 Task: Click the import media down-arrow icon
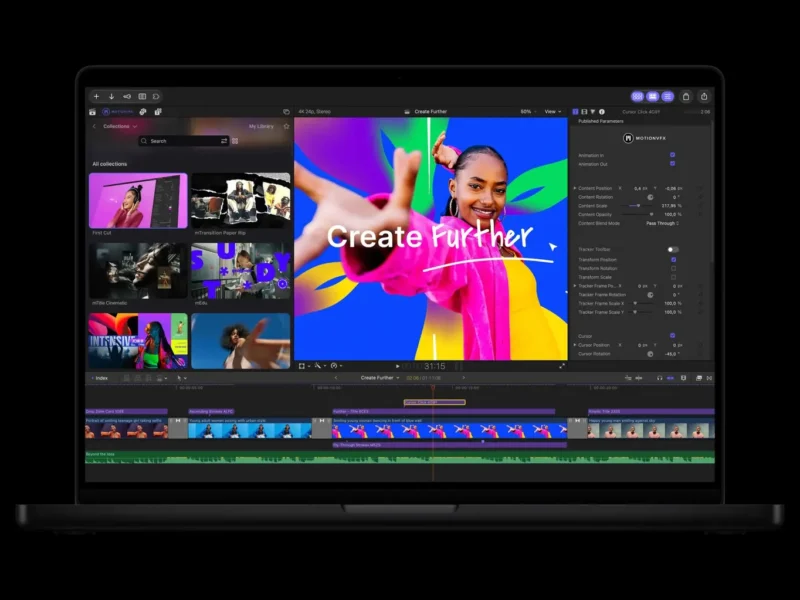(x=111, y=96)
